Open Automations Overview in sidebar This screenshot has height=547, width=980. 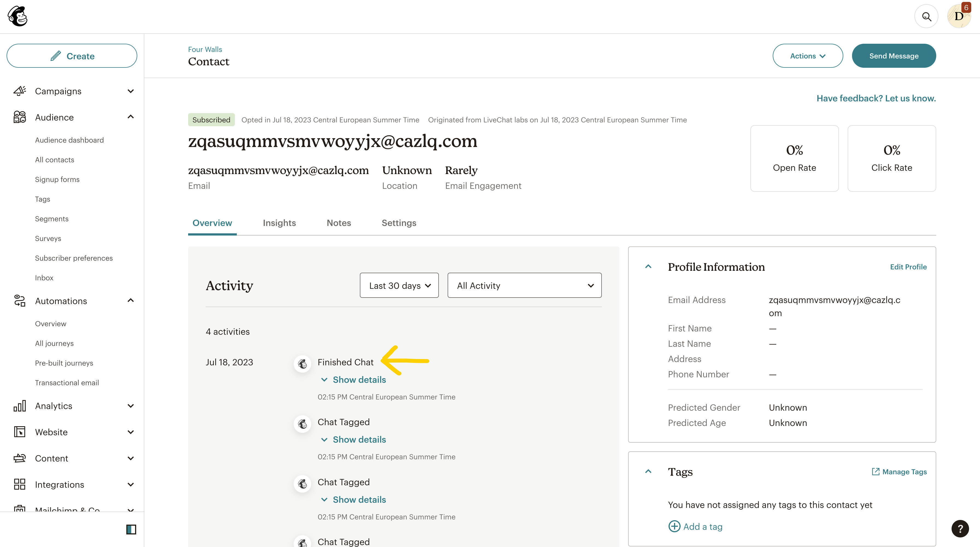click(51, 324)
